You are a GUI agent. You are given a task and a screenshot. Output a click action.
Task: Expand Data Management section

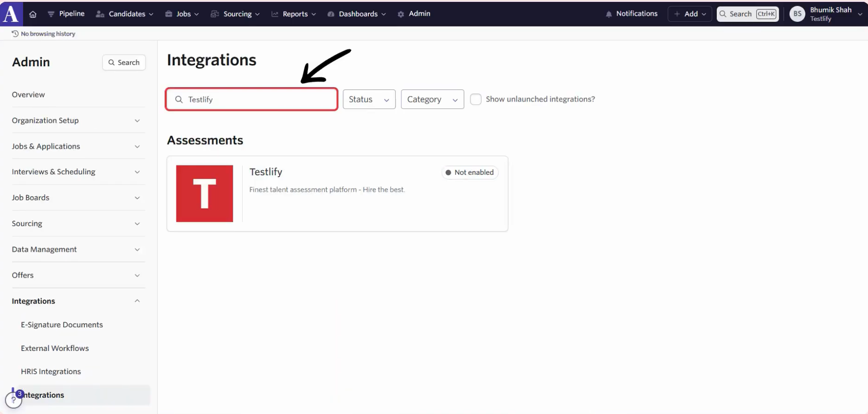coord(78,249)
